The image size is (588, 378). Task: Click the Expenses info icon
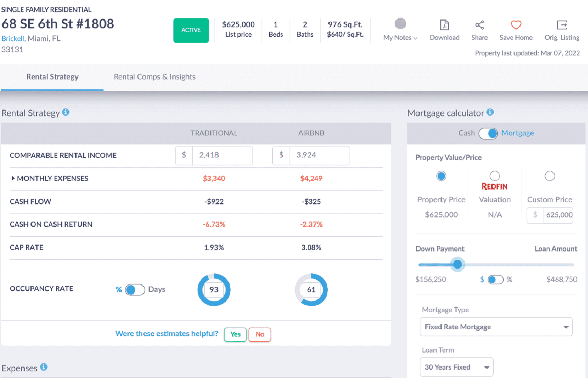pyautogui.click(x=44, y=367)
